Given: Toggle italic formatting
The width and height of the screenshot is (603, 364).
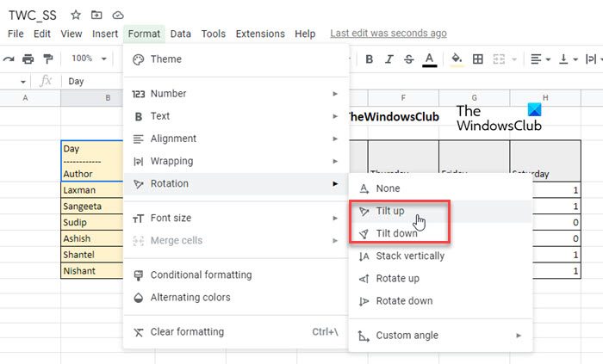Looking at the screenshot, I should [389, 59].
